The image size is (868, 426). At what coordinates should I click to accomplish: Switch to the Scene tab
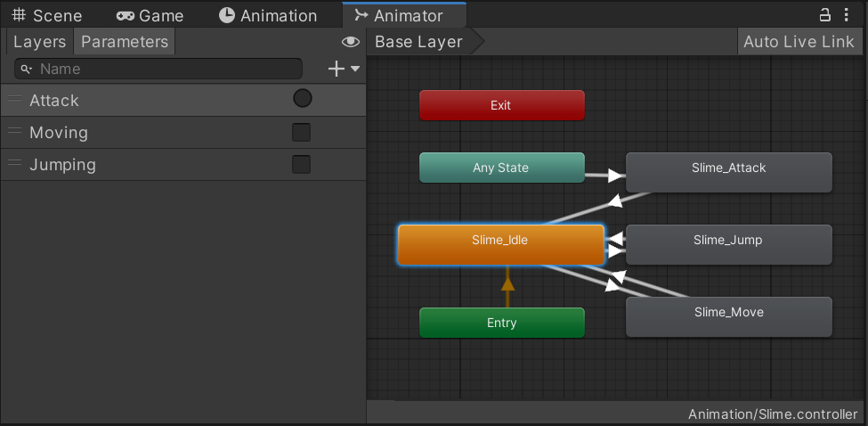pos(46,15)
